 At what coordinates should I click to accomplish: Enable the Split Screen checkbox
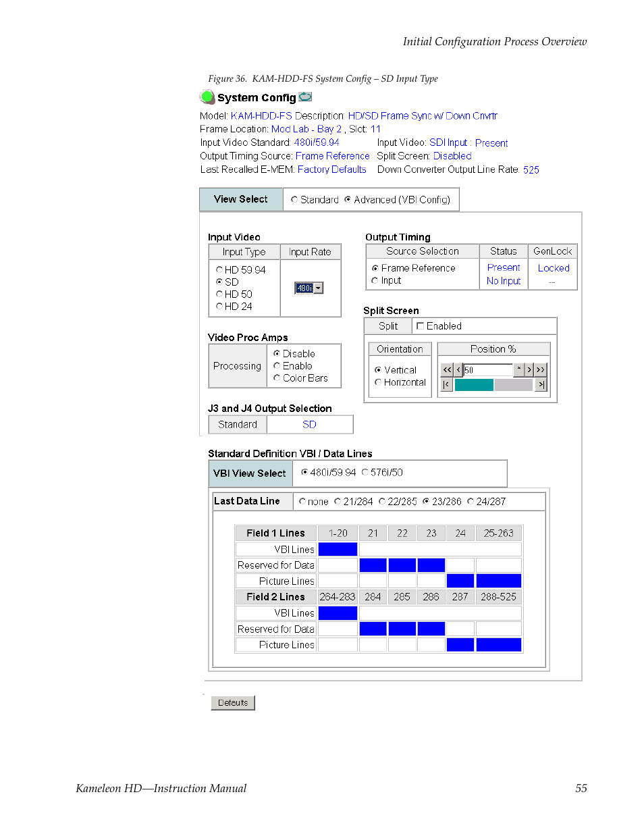[x=421, y=326]
